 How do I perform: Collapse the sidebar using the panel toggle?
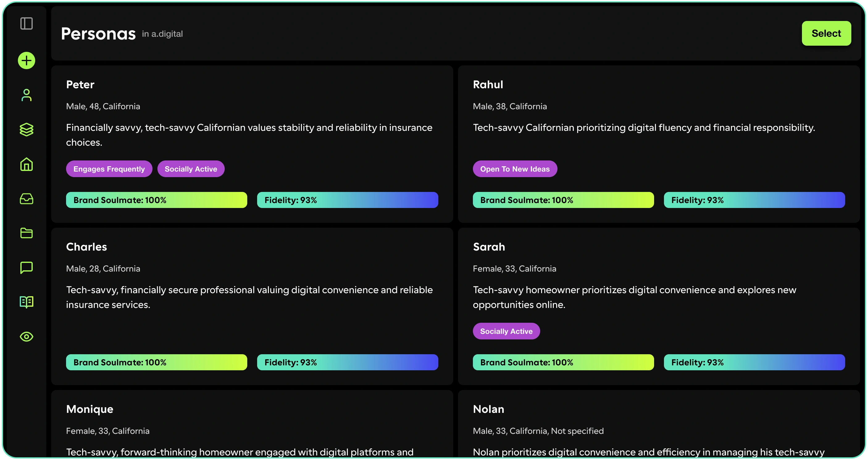click(27, 23)
